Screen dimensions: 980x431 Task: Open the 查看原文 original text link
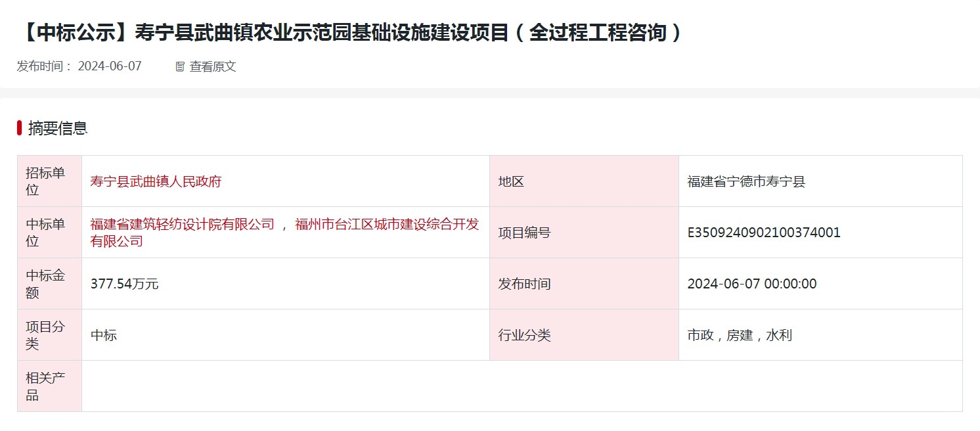[212, 66]
